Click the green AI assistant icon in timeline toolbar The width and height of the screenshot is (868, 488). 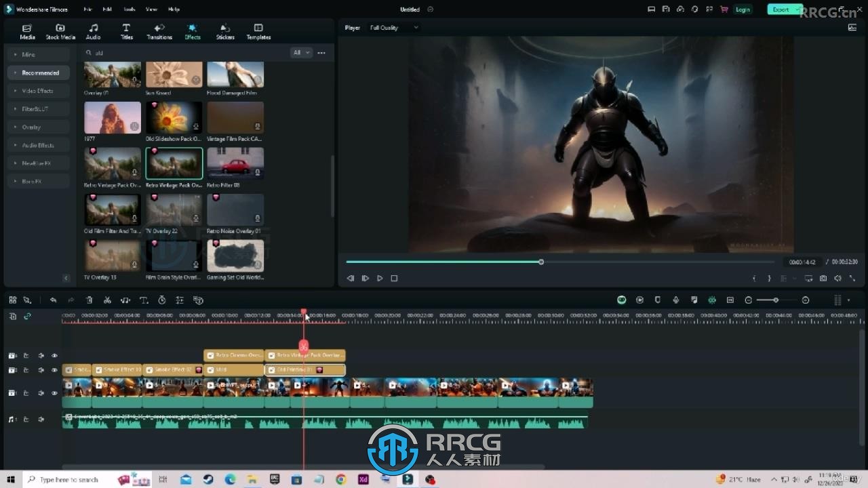(621, 300)
